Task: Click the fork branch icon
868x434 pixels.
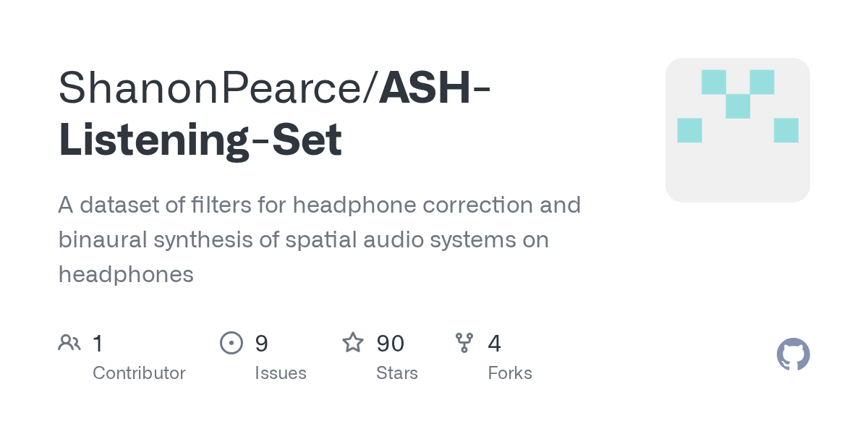Action: point(464,342)
